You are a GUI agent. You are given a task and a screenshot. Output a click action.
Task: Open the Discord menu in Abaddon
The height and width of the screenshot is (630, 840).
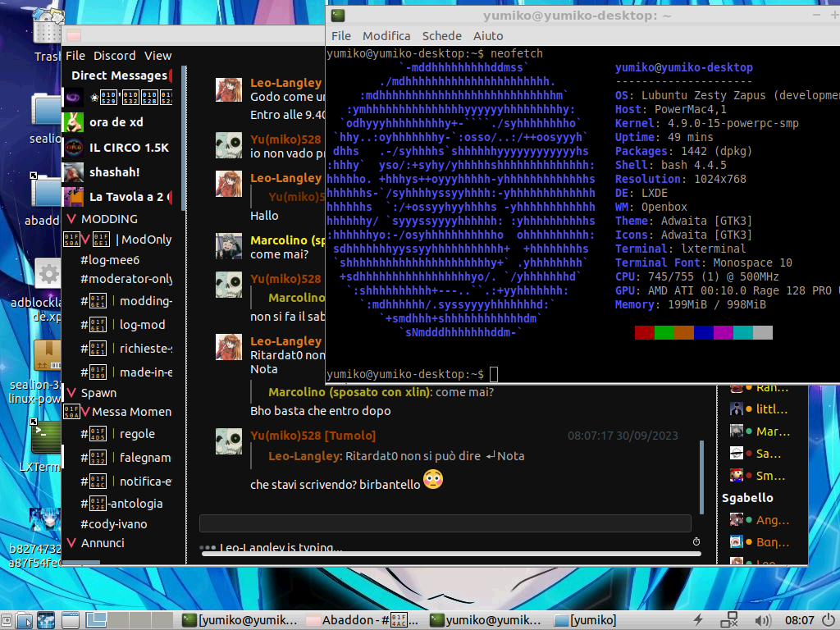click(115, 56)
